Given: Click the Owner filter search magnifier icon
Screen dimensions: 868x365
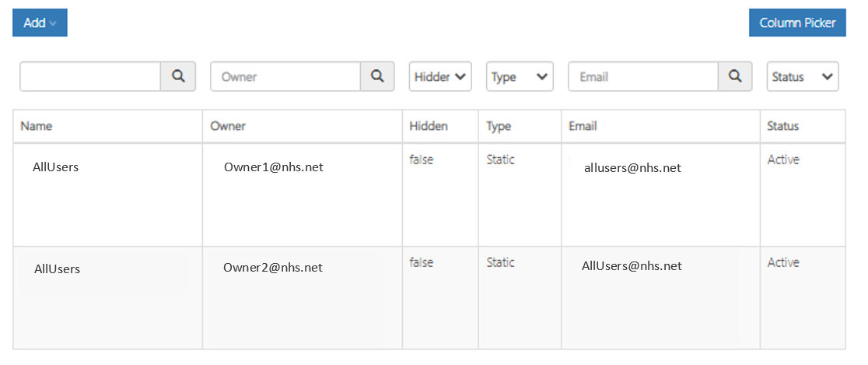Looking at the screenshot, I should (x=377, y=76).
